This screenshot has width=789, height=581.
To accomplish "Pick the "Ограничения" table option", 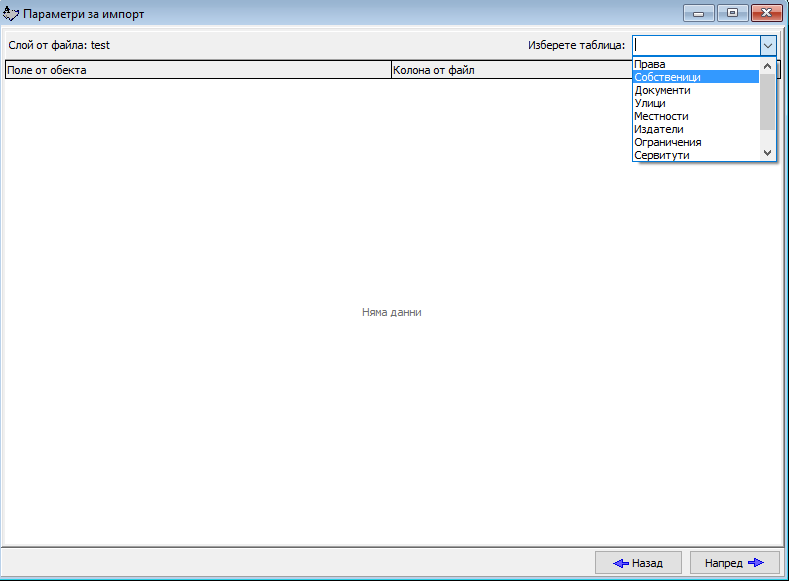I will pyautogui.click(x=667, y=142).
